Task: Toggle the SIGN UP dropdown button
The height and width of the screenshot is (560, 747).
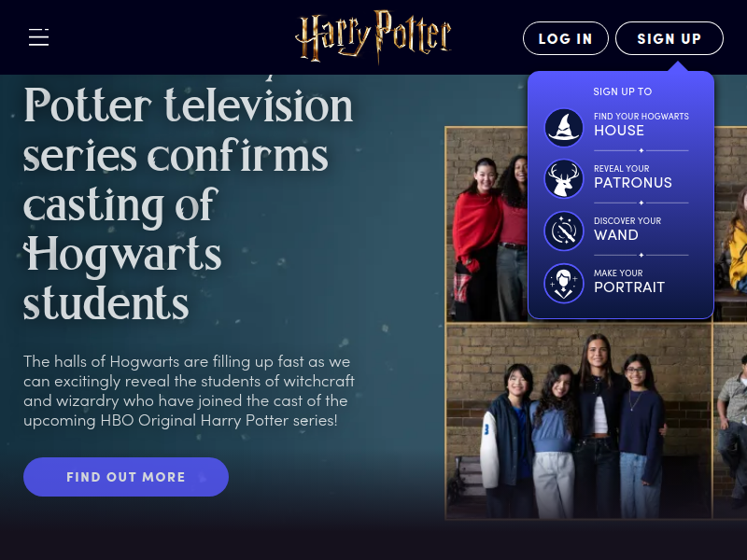Action: pos(669,38)
